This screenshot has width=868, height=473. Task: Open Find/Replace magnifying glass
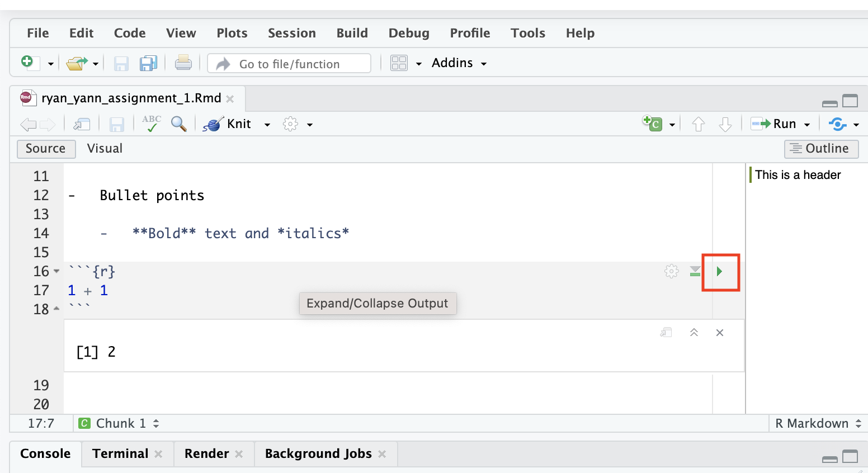point(178,124)
